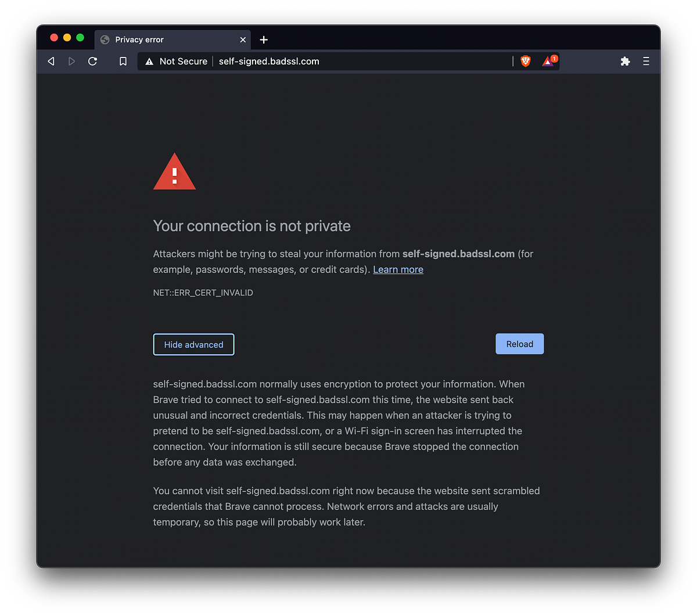Click the yellow minimize traffic light
The height and width of the screenshot is (616, 697).
point(67,37)
